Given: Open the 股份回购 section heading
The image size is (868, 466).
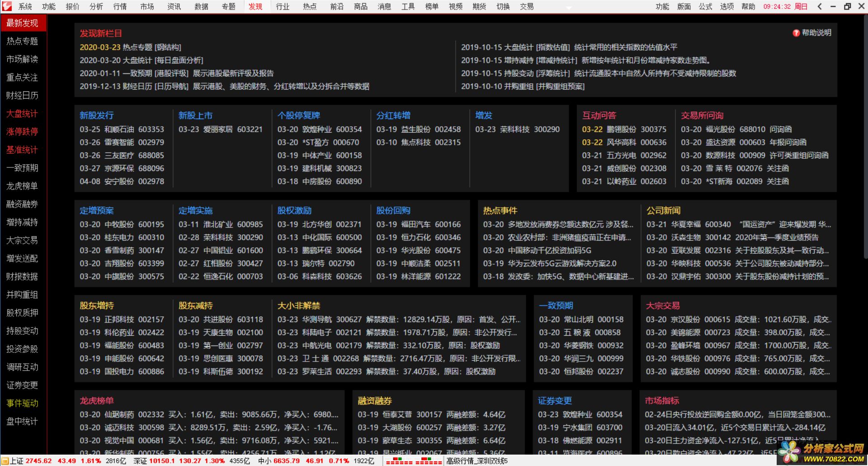Looking at the screenshot, I should tap(393, 210).
